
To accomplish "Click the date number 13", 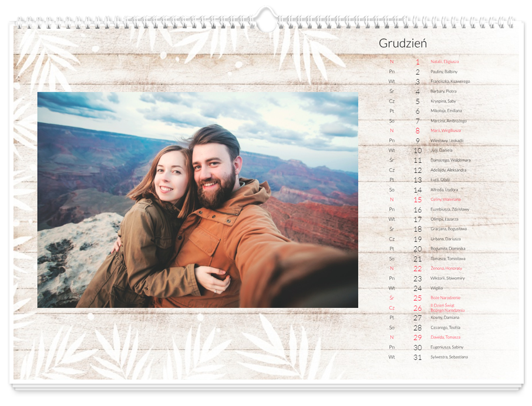I will 417,180.
